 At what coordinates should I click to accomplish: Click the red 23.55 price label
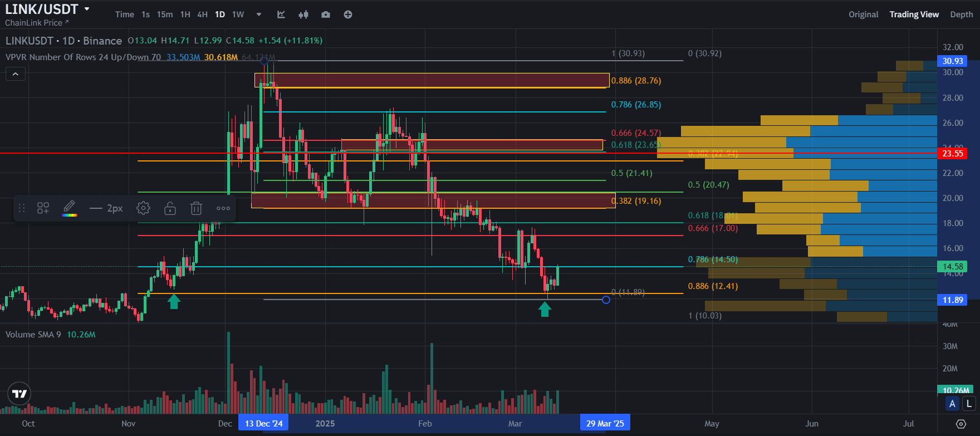point(953,153)
